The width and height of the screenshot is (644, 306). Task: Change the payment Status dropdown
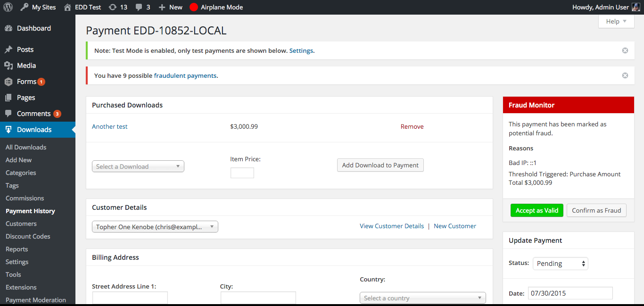(x=560, y=264)
